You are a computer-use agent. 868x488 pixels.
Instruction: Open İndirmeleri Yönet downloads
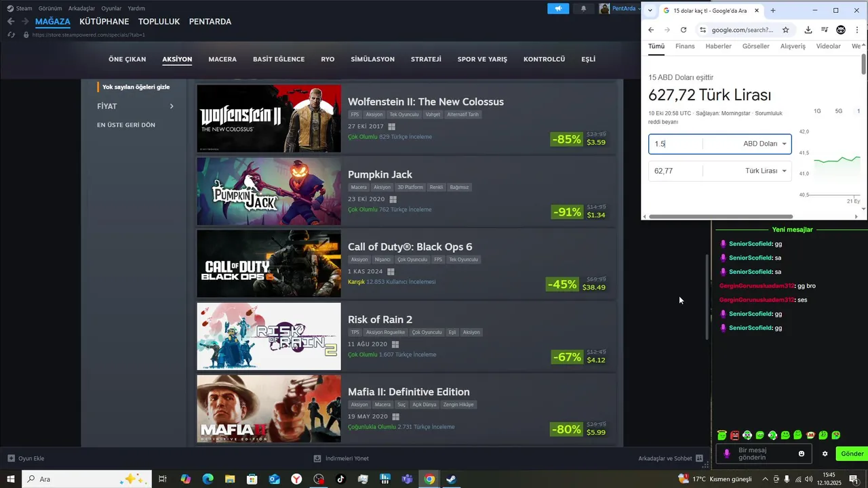point(341,458)
